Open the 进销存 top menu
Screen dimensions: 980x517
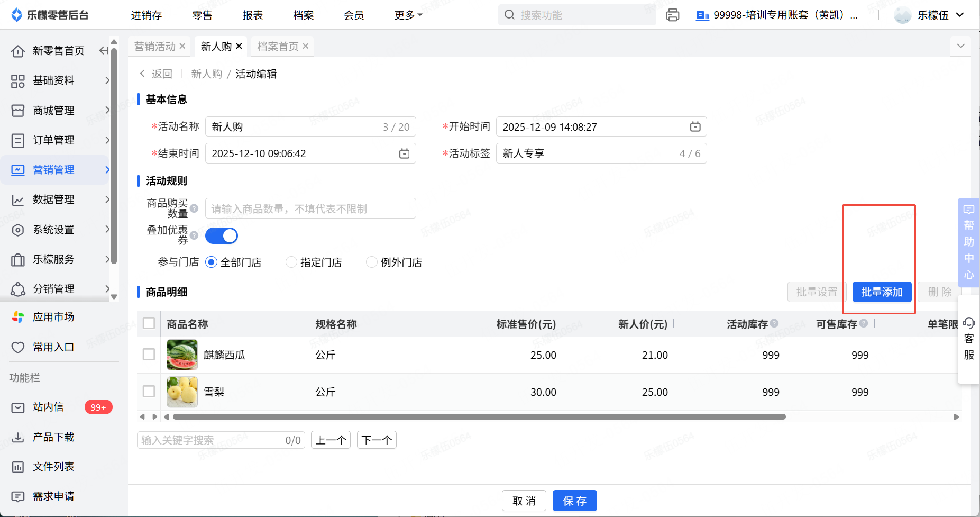[x=146, y=15]
